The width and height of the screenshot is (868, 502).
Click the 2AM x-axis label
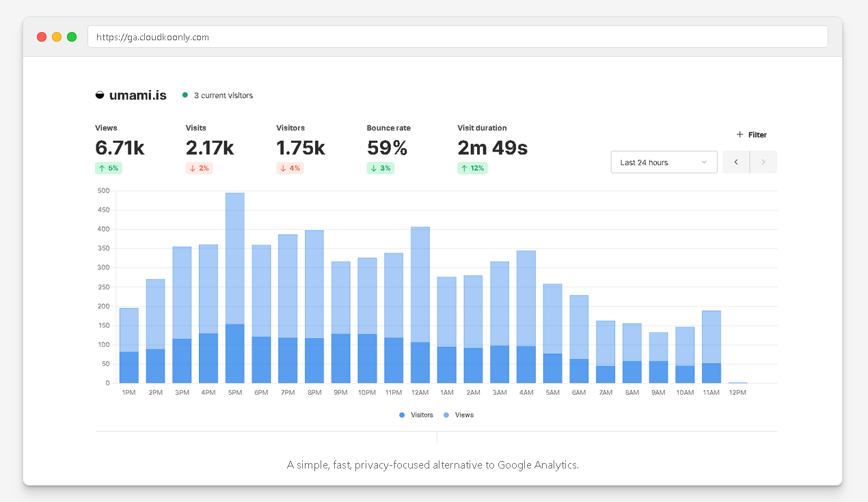coord(473,393)
